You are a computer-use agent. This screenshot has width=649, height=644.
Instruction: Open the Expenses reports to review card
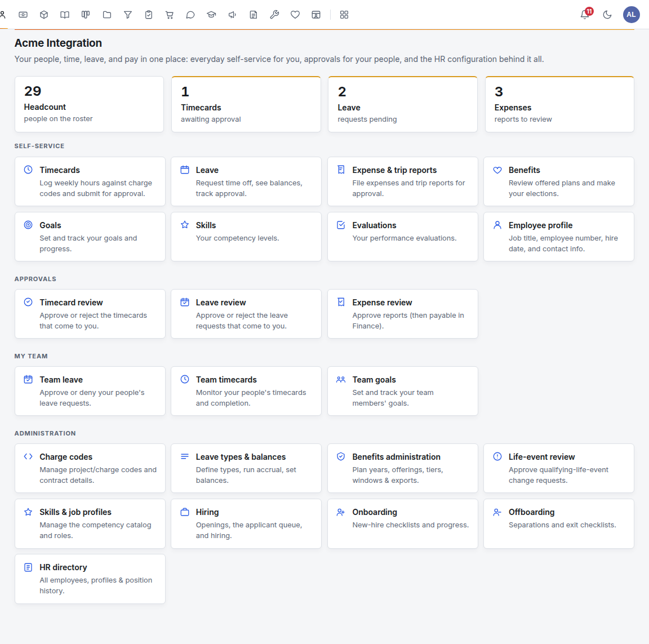pos(559,104)
